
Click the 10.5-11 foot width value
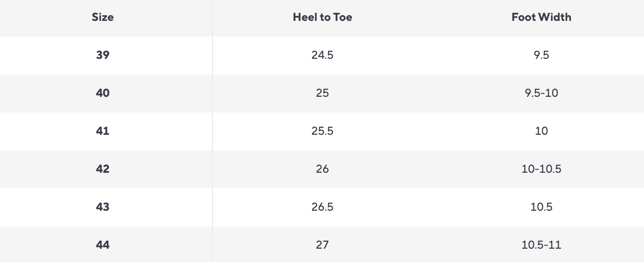(541, 245)
